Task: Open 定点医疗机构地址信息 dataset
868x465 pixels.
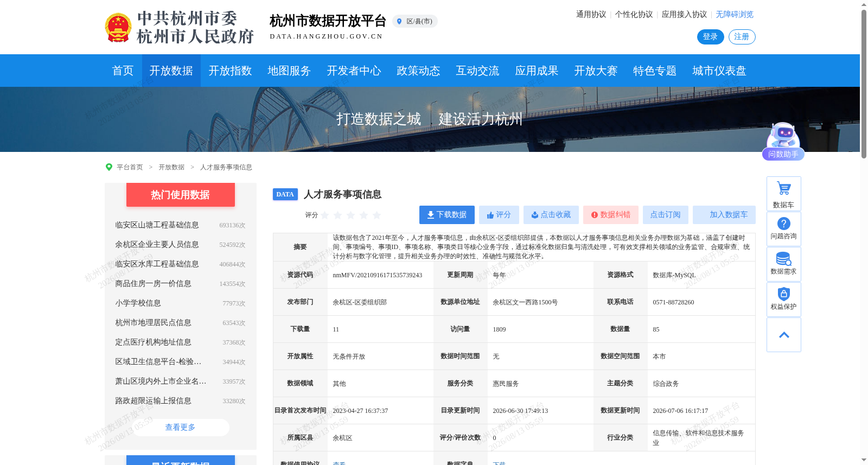Action: (x=153, y=342)
